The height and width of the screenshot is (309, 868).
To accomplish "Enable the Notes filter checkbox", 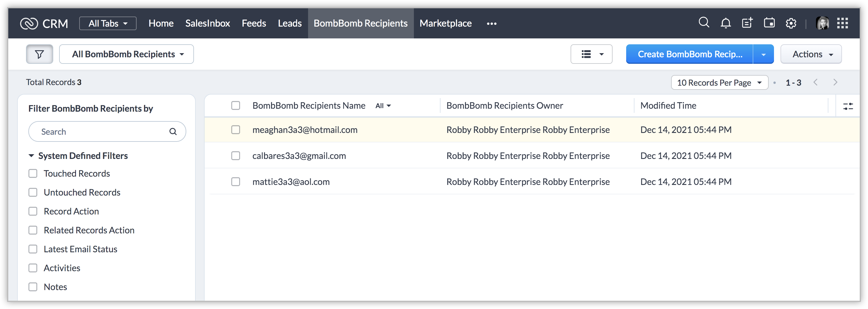I will point(33,287).
